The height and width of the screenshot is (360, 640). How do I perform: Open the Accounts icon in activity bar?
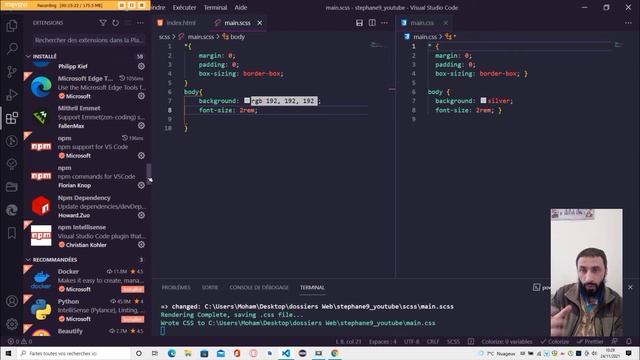pos(12,301)
